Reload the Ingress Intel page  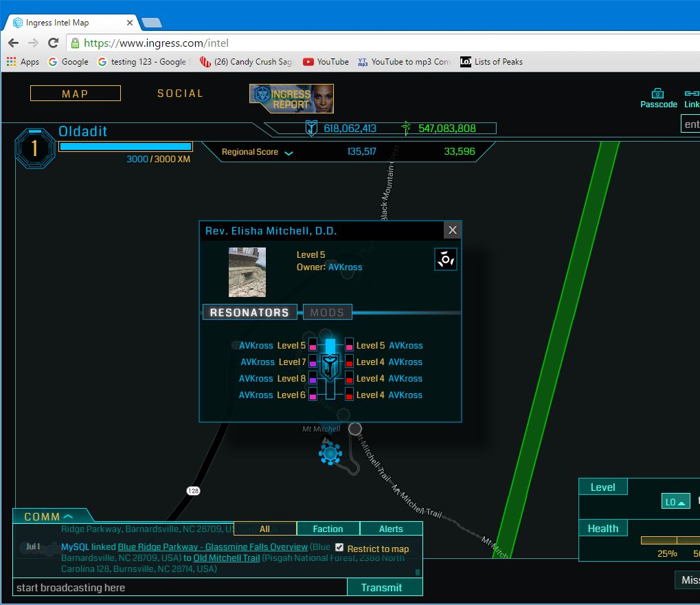pos(53,43)
